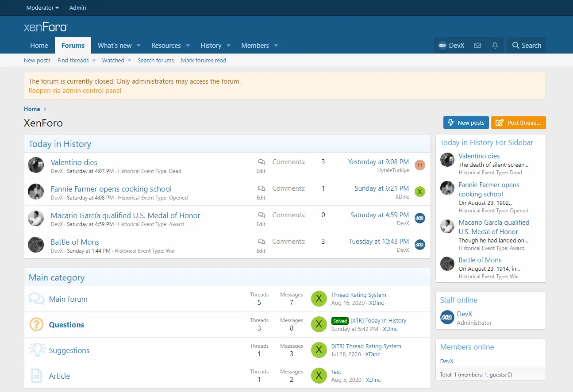
Task: Click Search forums link
Action: click(156, 61)
